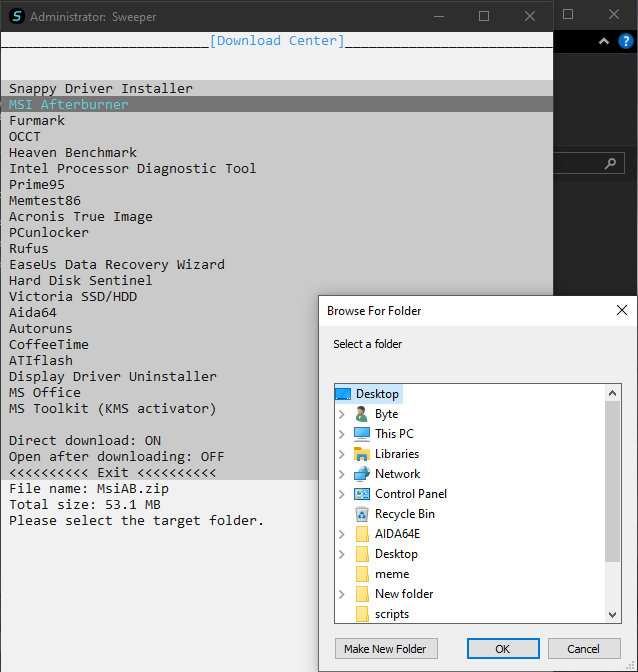Viewport: 638px width, 672px height.
Task: Select Aida64 entry
Action: pos(33,313)
